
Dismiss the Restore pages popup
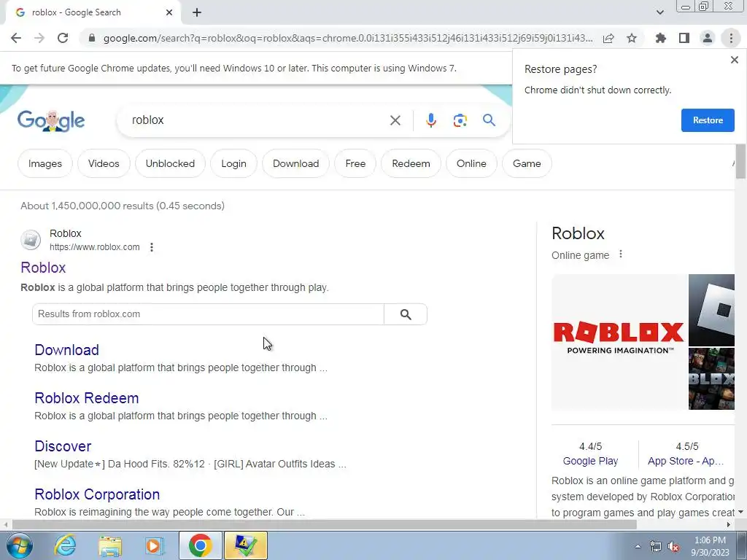point(734,60)
